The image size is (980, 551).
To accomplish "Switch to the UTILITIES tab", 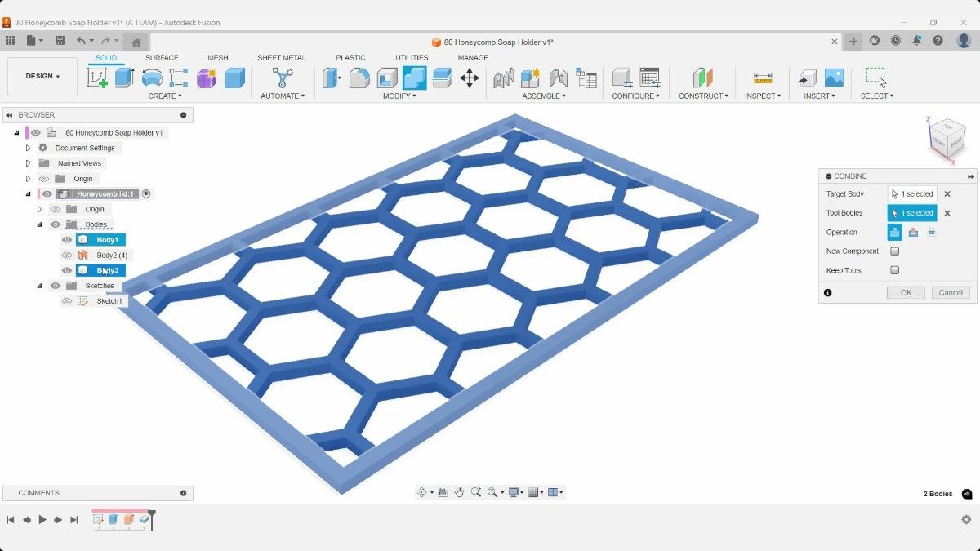I will point(412,58).
